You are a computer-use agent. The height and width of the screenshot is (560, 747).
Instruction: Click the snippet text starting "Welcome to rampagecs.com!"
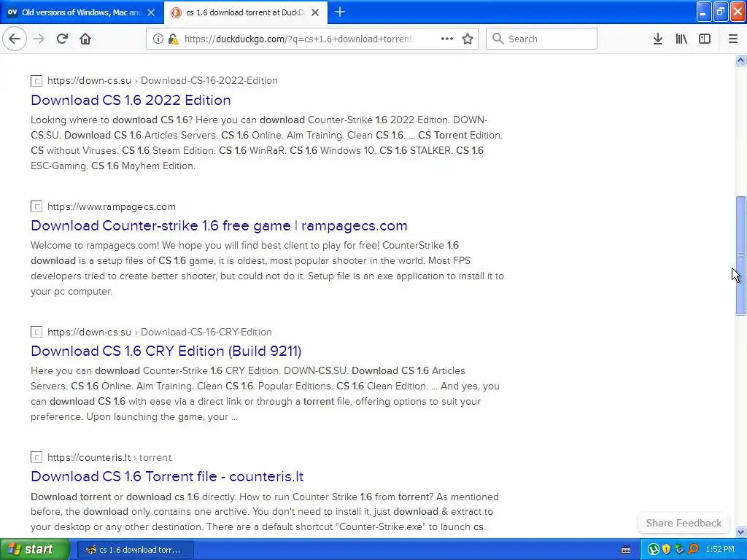tap(267, 268)
